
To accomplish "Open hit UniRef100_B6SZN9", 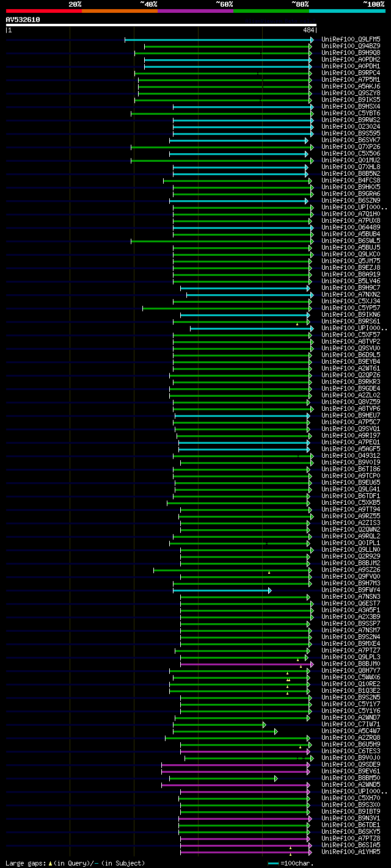I will click(x=351, y=201).
